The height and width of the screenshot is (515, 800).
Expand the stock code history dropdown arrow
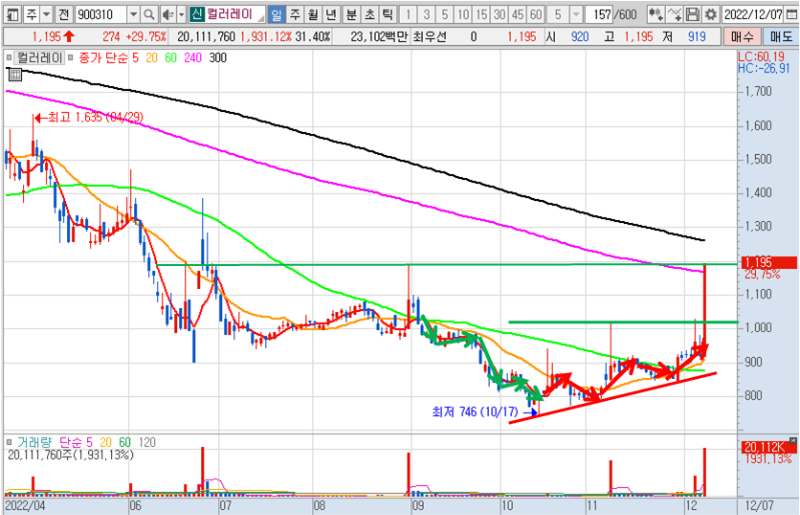(x=133, y=15)
